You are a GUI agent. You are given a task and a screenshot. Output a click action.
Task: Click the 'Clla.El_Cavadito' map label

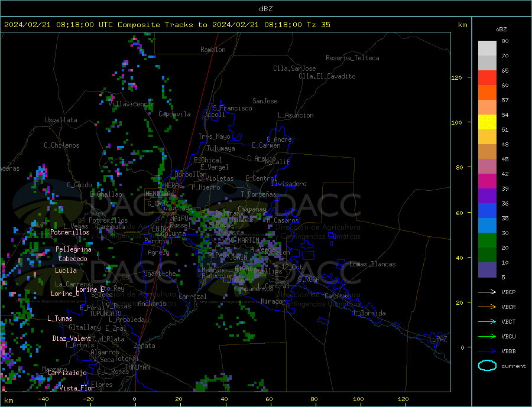[x=327, y=76]
